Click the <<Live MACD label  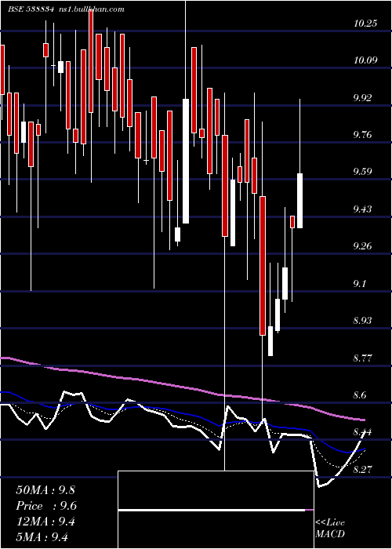point(330,528)
